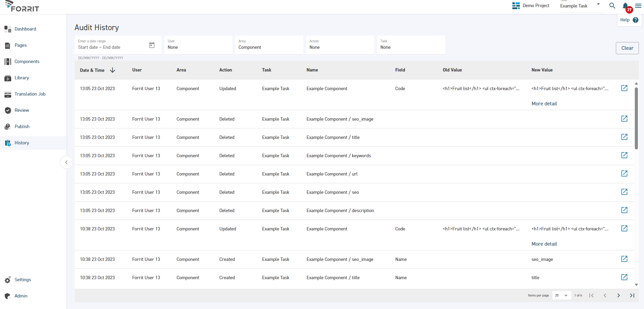
Task: Open the Items per page selector
Action: 561,295
